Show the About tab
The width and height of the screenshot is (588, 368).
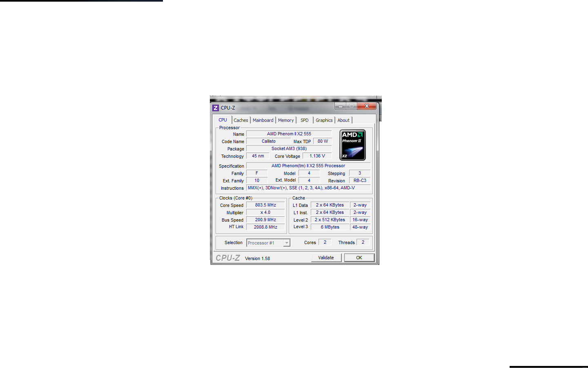pyautogui.click(x=343, y=120)
